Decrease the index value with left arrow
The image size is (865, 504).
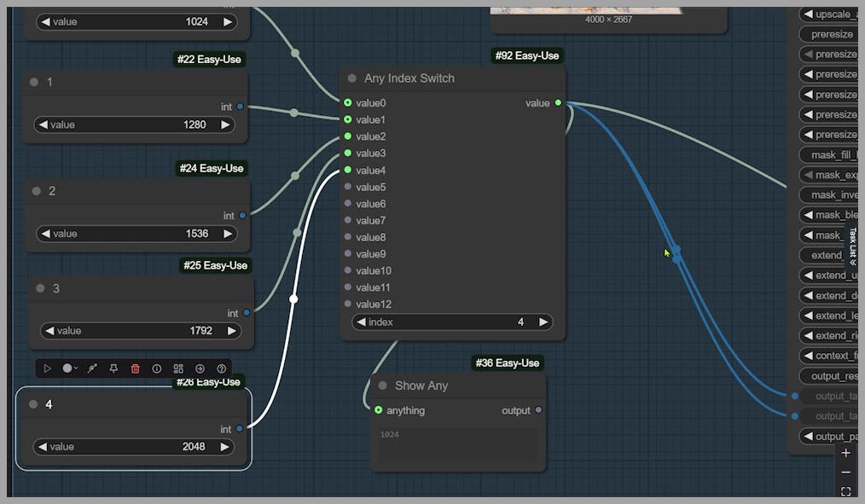point(361,322)
